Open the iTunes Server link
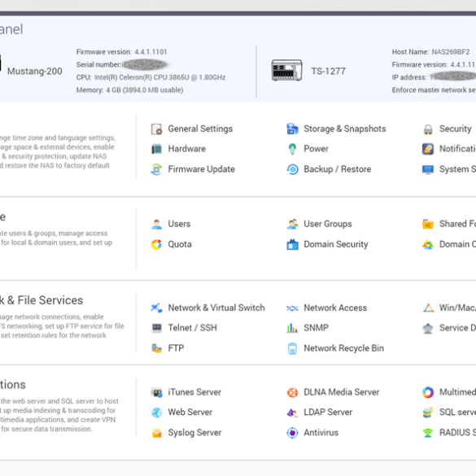The width and height of the screenshot is (476, 476). (194, 392)
